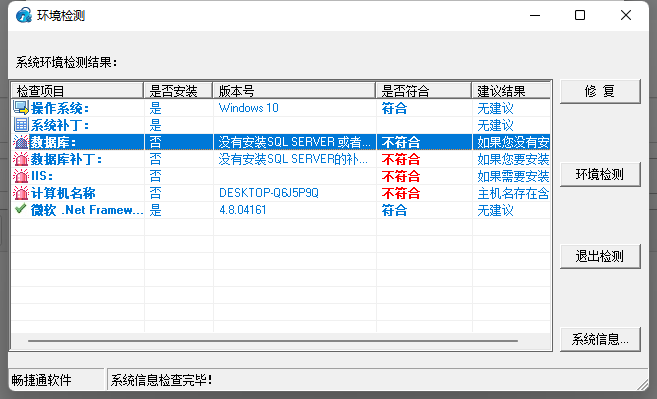Sort by 是否安装 column header
Image resolution: width=657 pixels, height=399 pixels.
click(x=178, y=91)
